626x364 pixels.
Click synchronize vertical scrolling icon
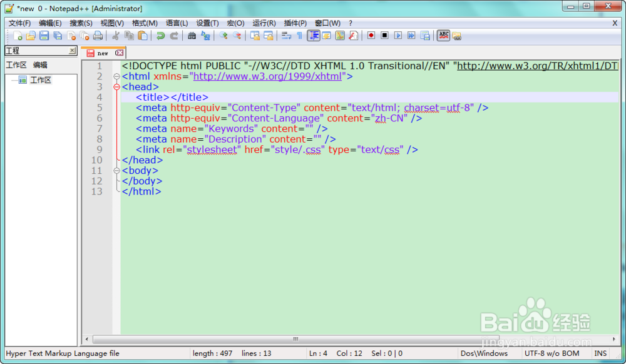pyautogui.click(x=255, y=36)
